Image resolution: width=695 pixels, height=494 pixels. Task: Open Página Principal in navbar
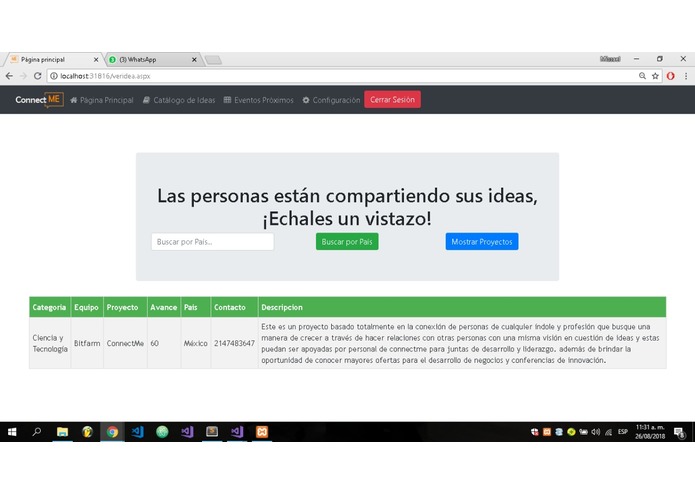(102, 100)
